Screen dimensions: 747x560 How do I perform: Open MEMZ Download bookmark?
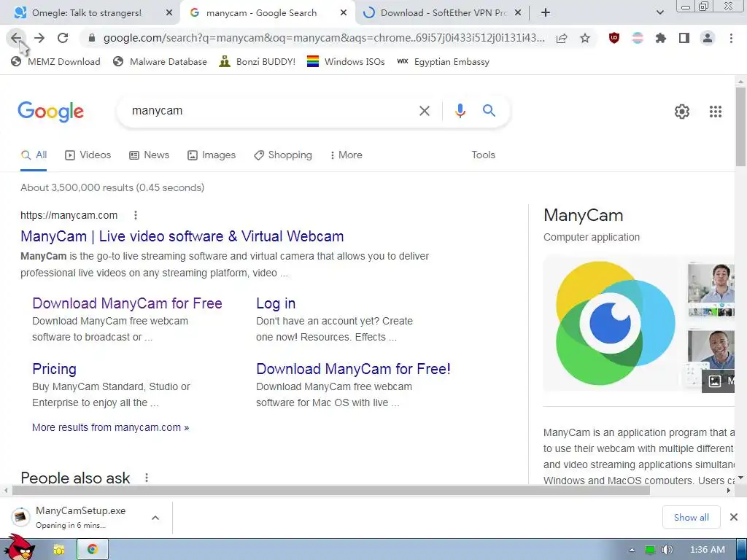(x=55, y=61)
